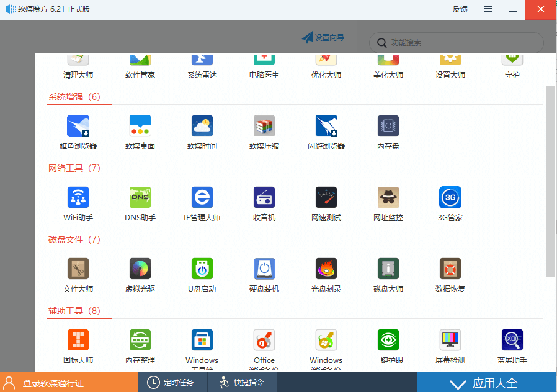Viewport: 557px width, 392px height.
Task: Open 内存盘 tool icon
Action: coord(388,126)
